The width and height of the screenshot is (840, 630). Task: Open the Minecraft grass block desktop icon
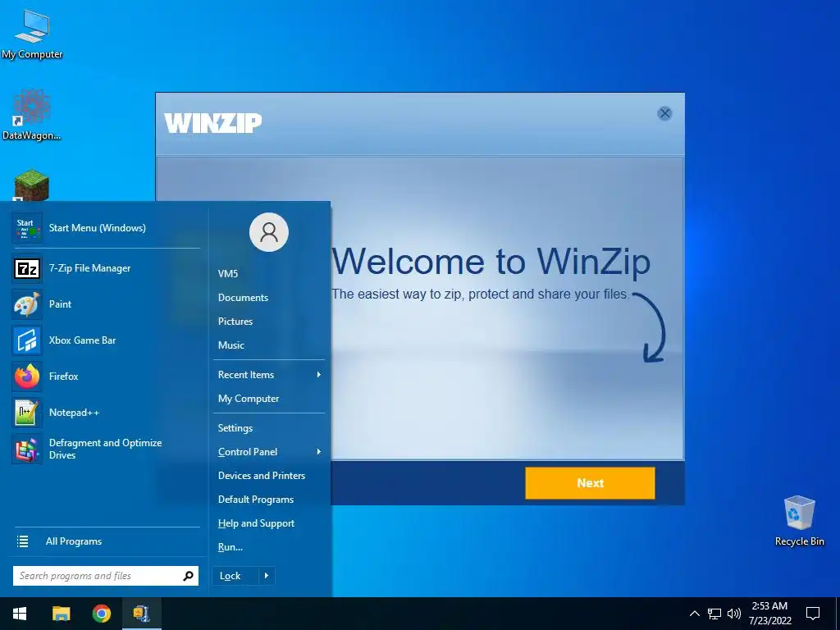tap(32, 185)
